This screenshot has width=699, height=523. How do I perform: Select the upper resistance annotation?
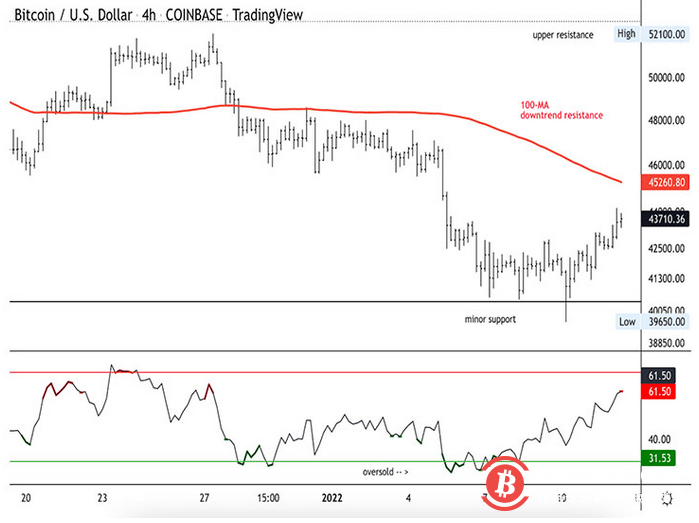point(563,35)
